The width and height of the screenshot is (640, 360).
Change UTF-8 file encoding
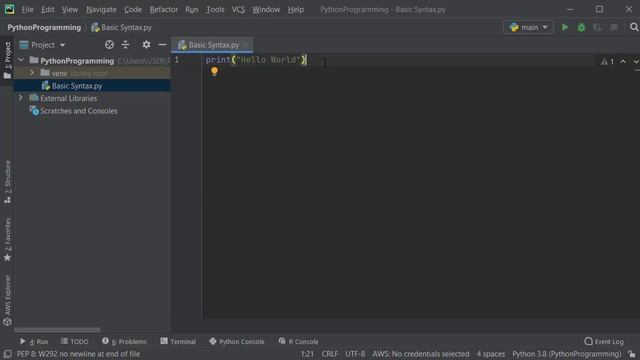pos(355,354)
